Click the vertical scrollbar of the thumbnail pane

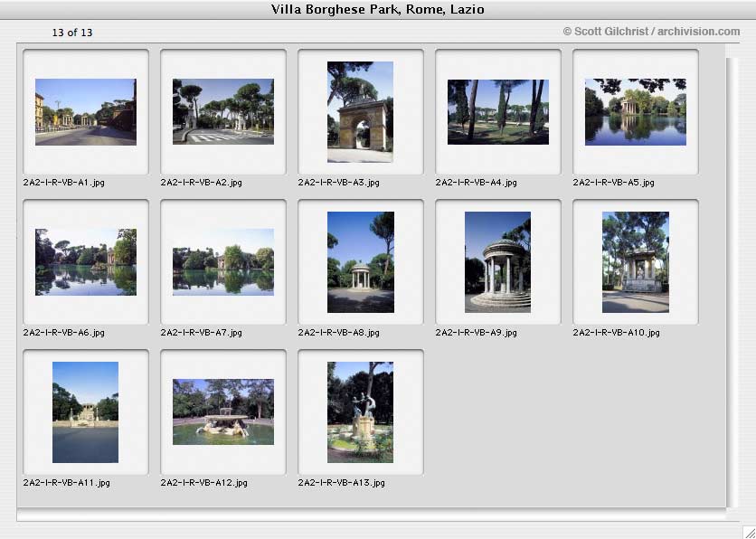tap(732, 282)
